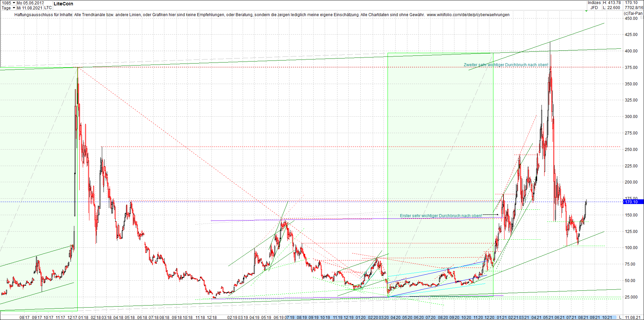The image size is (644, 320).
Task: Click the high value H: 413.78
Action: point(612,3)
